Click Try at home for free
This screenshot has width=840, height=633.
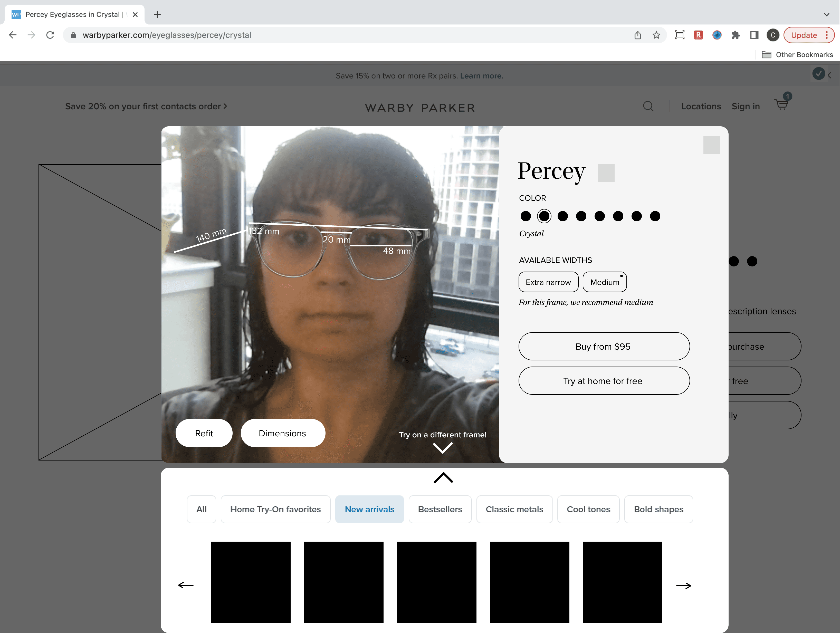tap(603, 381)
